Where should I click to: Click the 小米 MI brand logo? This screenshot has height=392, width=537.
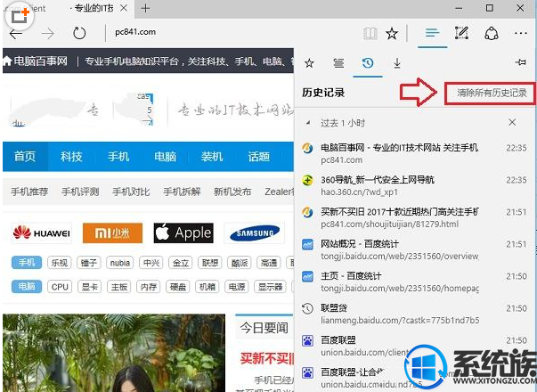[112, 233]
